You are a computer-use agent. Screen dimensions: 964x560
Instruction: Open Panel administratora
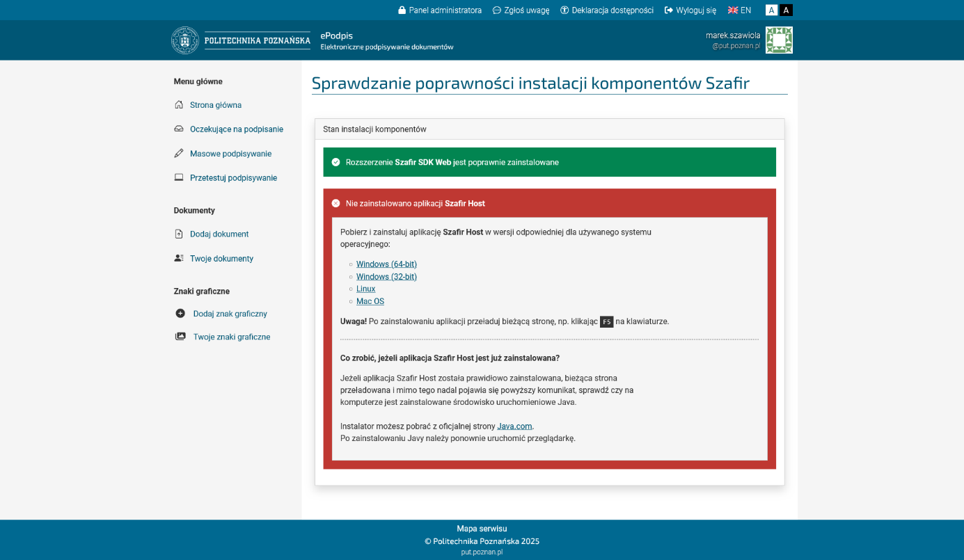pos(440,10)
